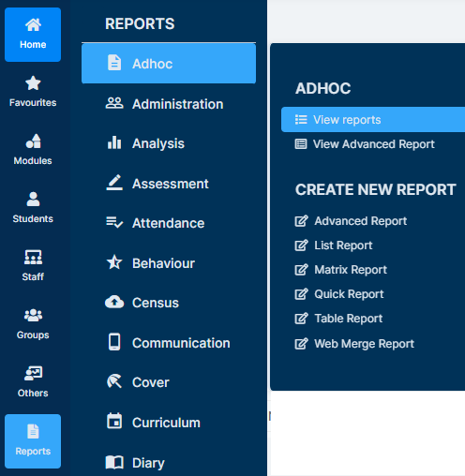Open the Students person icon
This screenshot has width=465, height=476.
point(33,200)
